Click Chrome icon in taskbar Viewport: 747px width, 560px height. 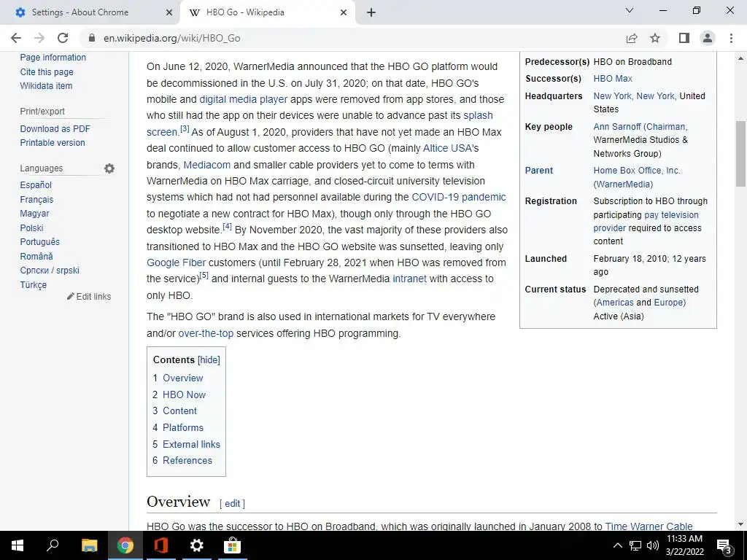pos(125,545)
